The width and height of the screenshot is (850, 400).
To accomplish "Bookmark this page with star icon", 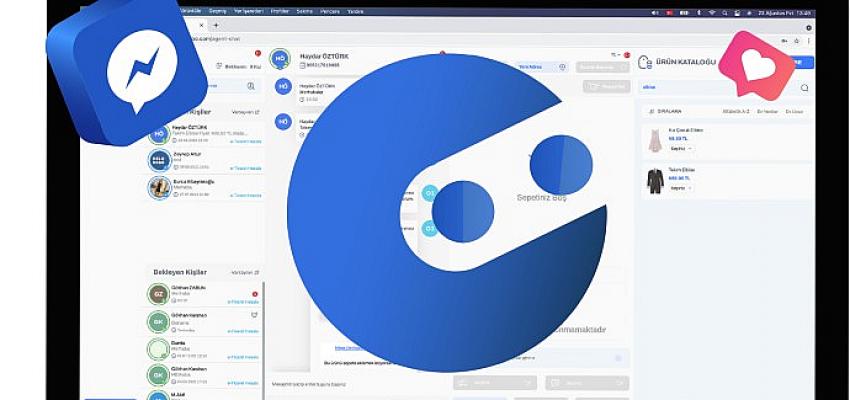I will tap(796, 41).
